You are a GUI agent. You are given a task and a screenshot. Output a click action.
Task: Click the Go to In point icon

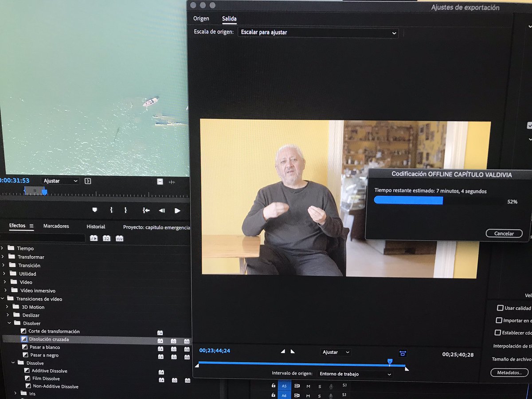146,211
